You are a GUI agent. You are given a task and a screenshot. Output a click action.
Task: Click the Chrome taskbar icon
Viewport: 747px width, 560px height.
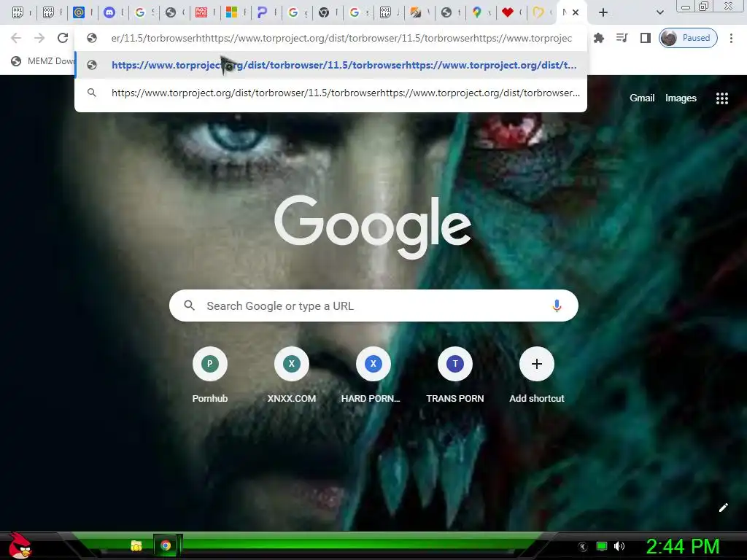point(166,545)
